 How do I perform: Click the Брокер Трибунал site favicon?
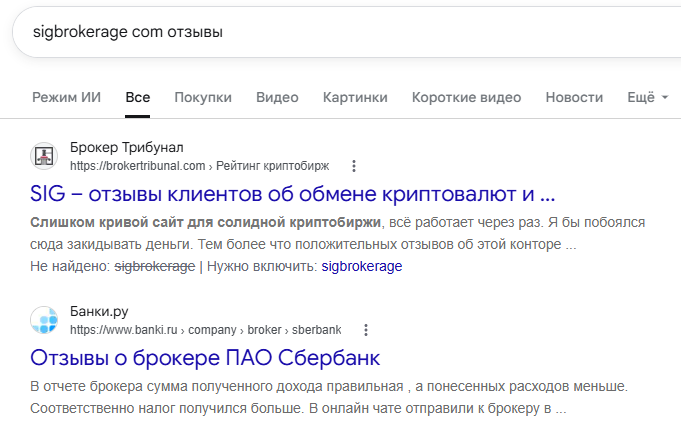point(44,156)
